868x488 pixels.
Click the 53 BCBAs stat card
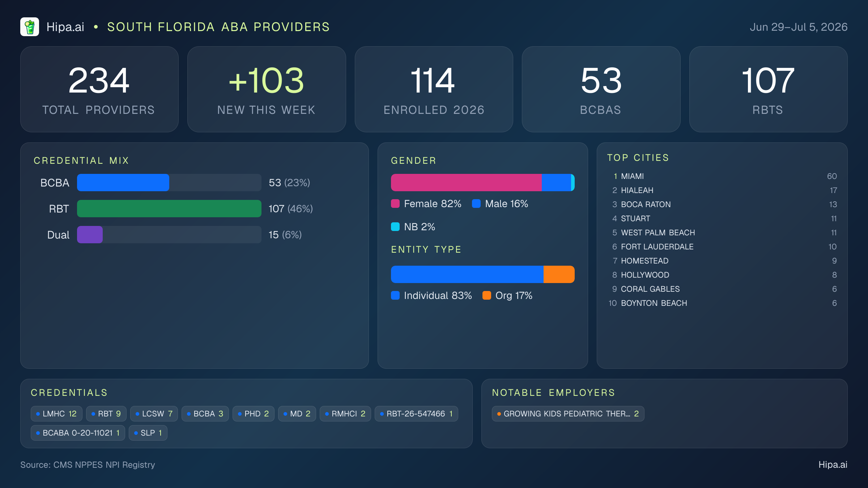click(x=601, y=89)
